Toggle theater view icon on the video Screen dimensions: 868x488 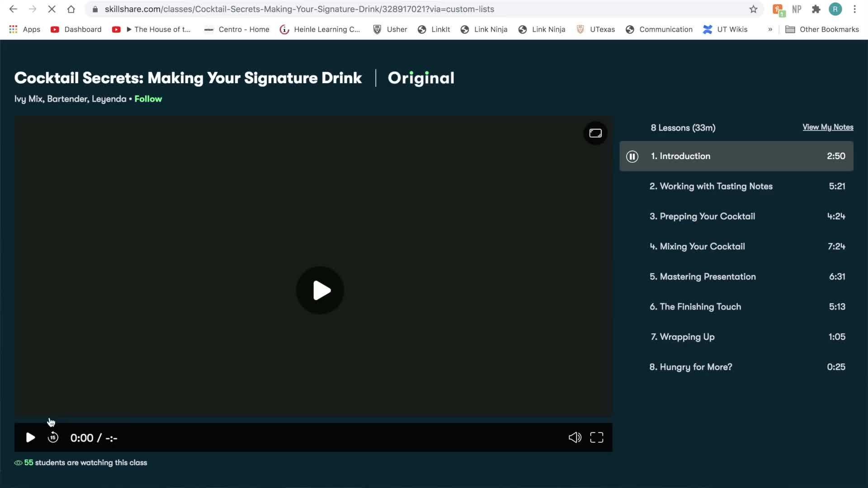595,133
